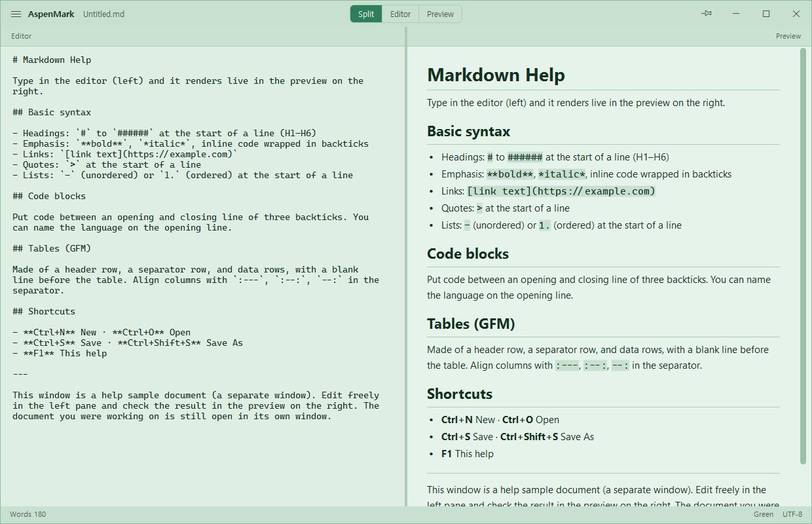Click the '## Code blocks' line in editor

click(x=49, y=196)
